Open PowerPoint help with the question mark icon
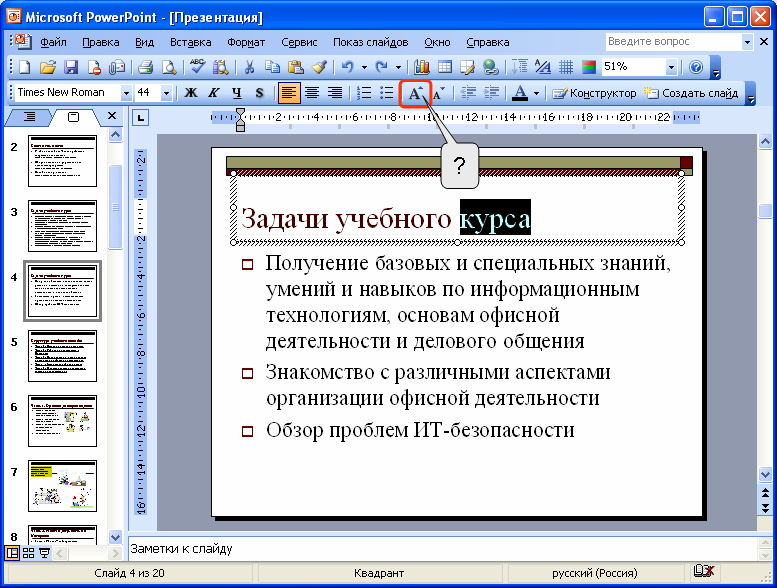 coord(696,67)
